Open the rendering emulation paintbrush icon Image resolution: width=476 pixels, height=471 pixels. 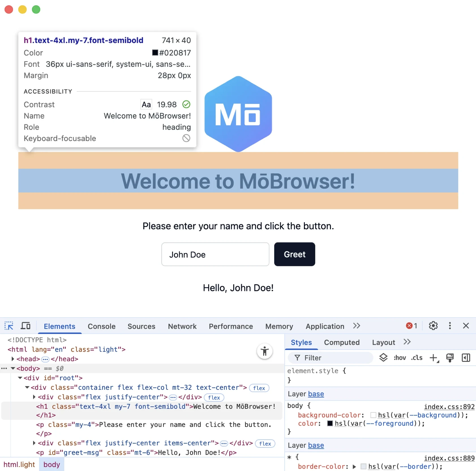coord(450,358)
